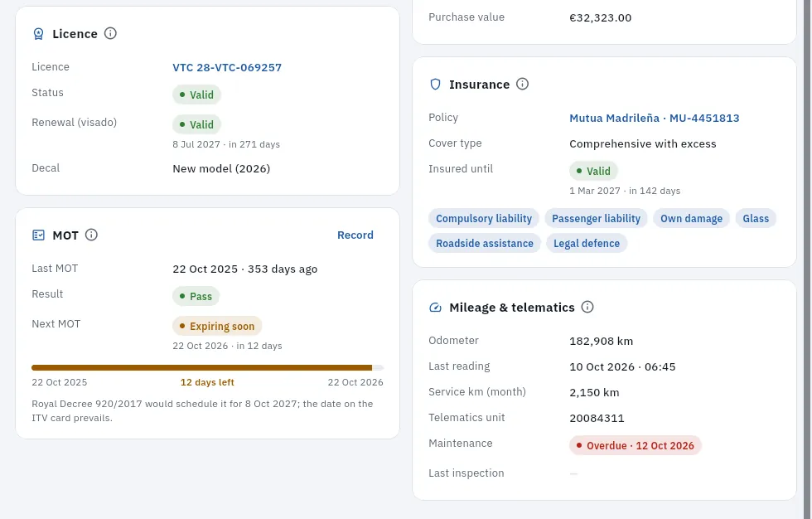Click the Renewal (visado) Valid badge
The width and height of the screenshot is (812, 519).
197,125
